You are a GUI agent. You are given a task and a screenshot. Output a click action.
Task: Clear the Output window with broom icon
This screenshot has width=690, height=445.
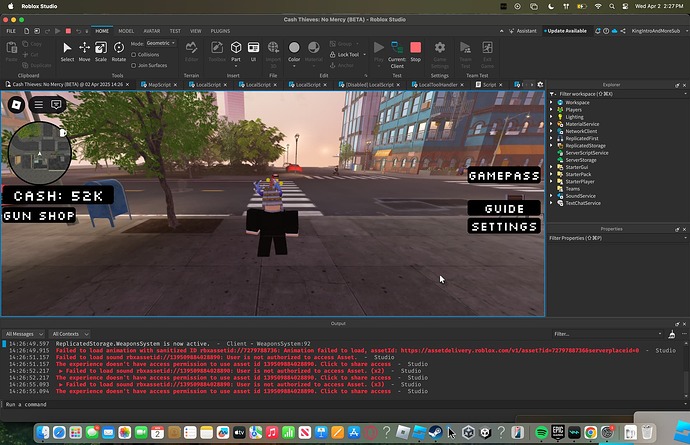(672, 335)
